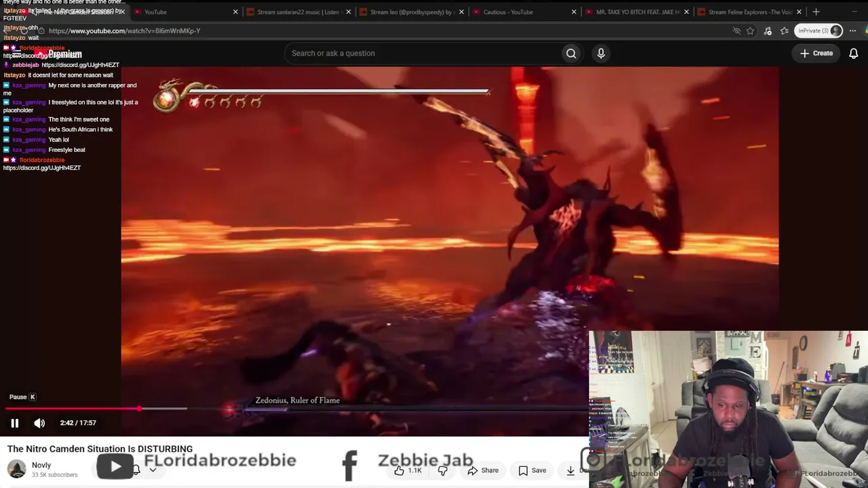Viewport: 868px width, 488px height.
Task: Click the video player frame
Action: [450, 251]
